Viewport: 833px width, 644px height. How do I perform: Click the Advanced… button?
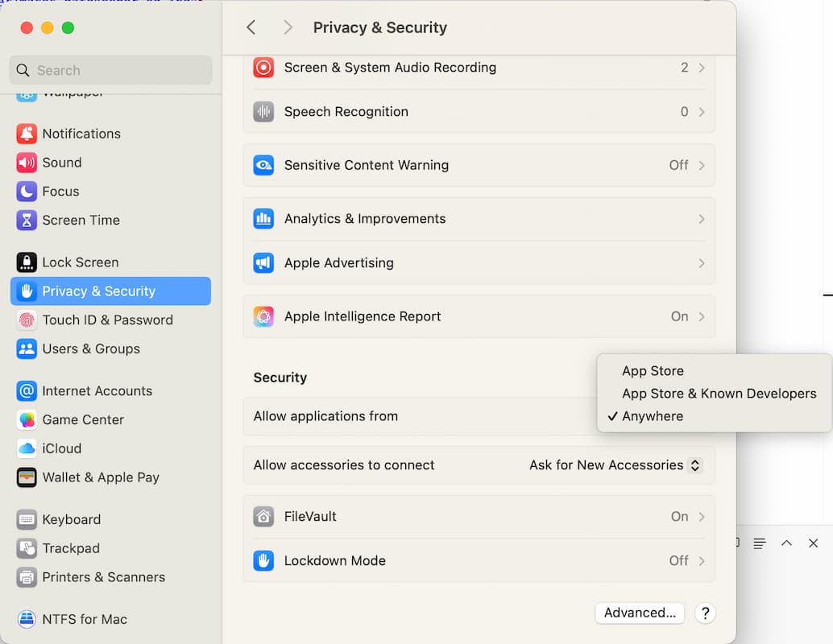pos(640,613)
